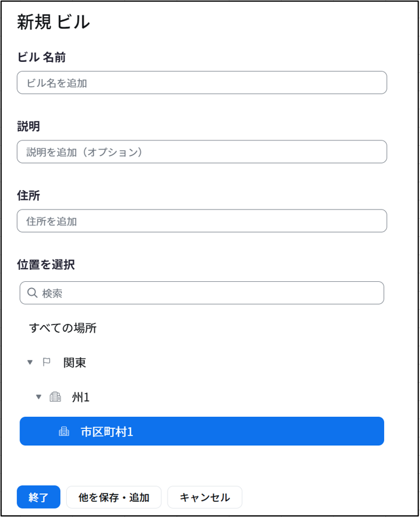Select the 関東 location entry
This screenshot has width=420, height=517.
tap(75, 363)
